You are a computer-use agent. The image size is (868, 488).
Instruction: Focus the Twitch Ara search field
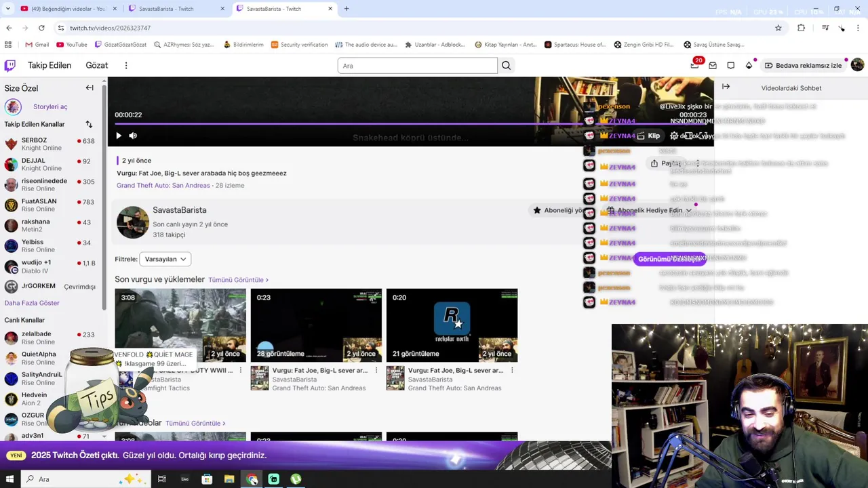[418, 65]
